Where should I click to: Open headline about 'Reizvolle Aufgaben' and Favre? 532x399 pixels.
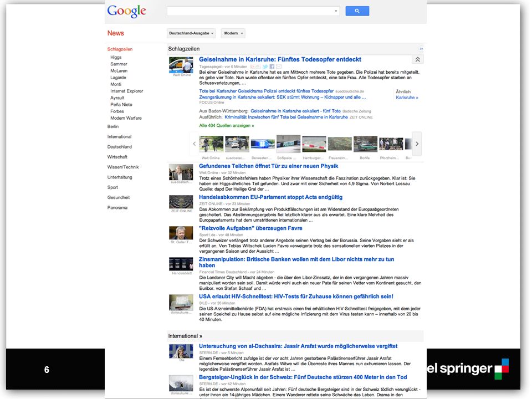(250, 229)
